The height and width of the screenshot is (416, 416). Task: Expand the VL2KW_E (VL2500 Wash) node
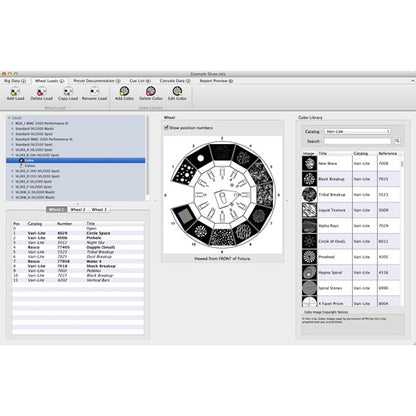tap(13, 192)
